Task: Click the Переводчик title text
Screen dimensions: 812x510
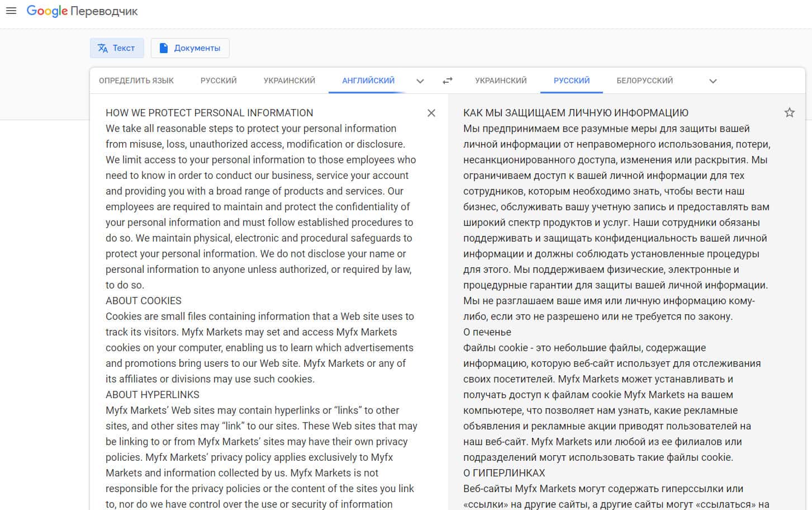Action: point(104,11)
